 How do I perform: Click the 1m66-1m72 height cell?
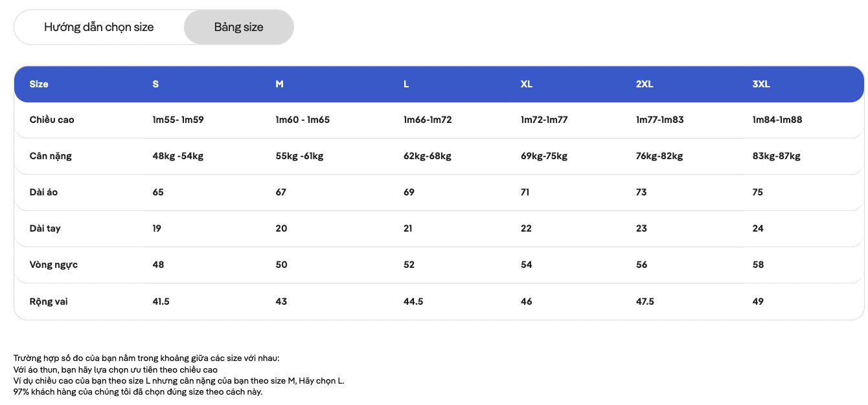click(x=428, y=120)
